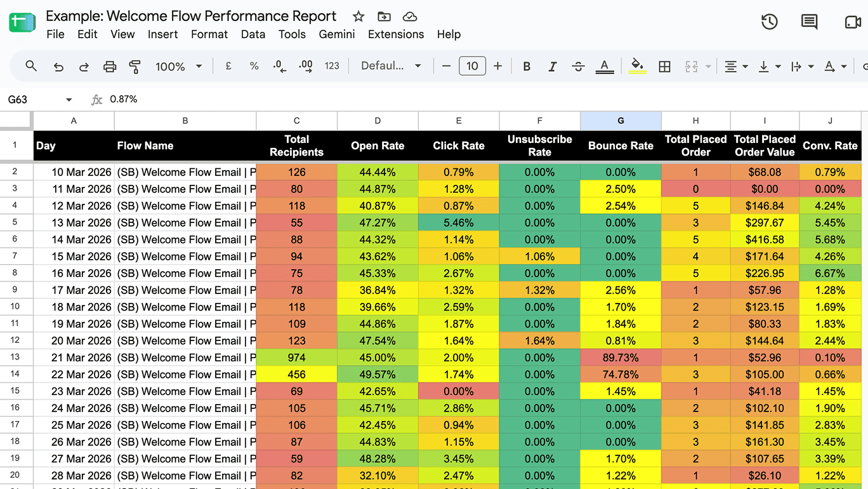
Task: Click the formula bar showing 0.87%
Action: click(x=485, y=100)
